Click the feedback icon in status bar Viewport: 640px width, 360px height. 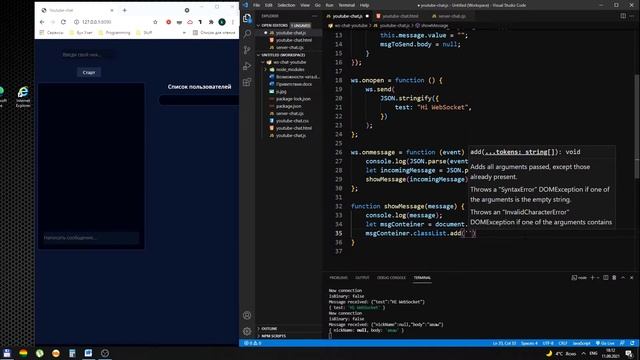click(622, 343)
